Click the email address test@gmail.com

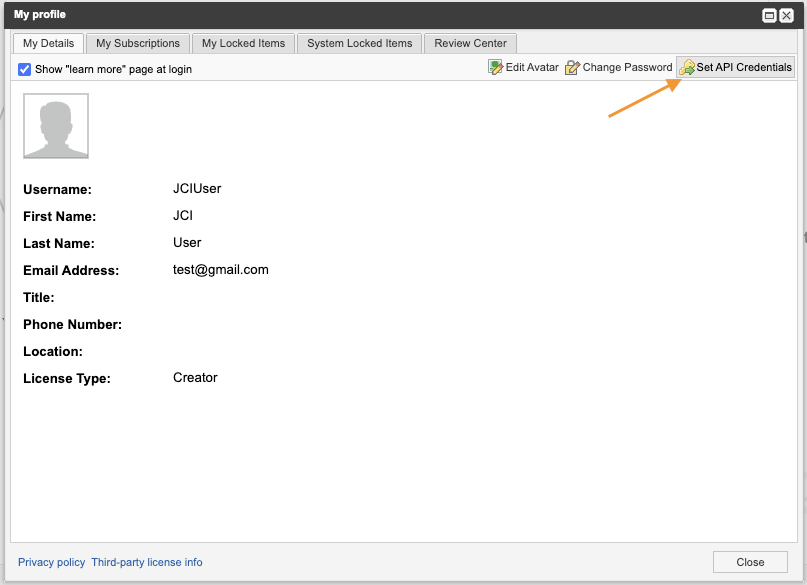(220, 270)
